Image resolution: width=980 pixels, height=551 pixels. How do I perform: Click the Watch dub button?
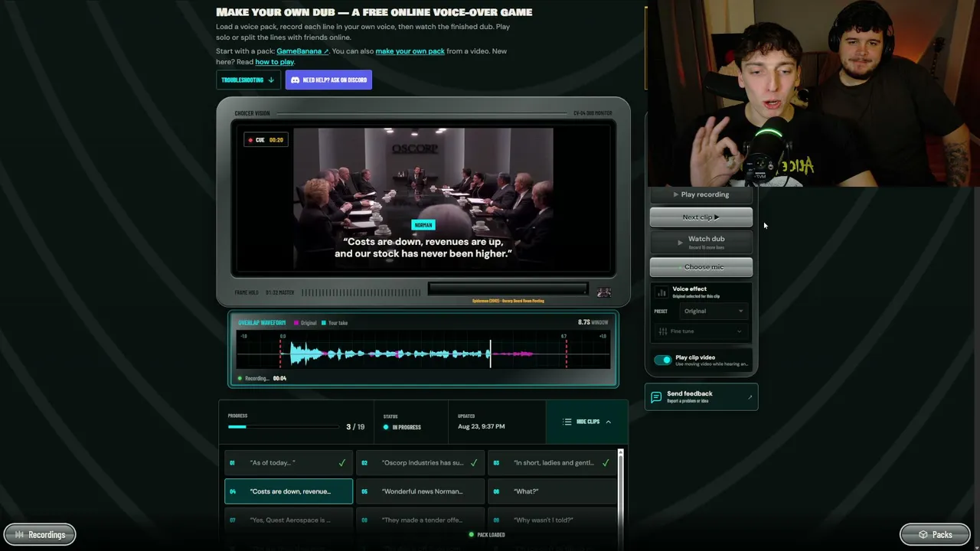701,242
